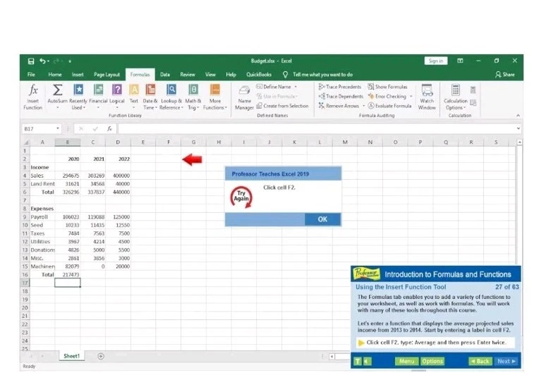The image size is (551, 392).
Task: Open the Name Manager
Action: (244, 98)
